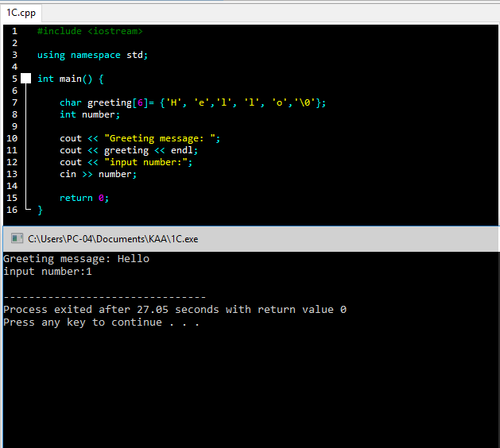The image size is (500, 448).
Task: Click the "input number:" string literal in the code
Action: (145, 162)
